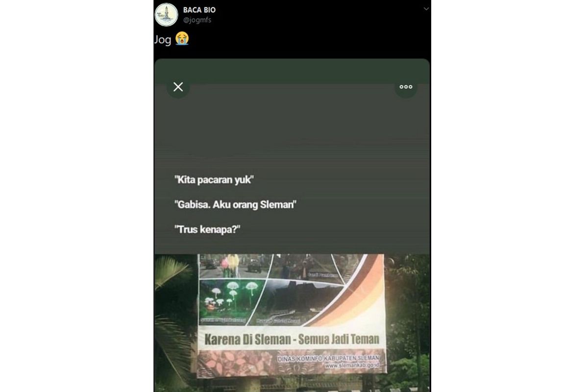The width and height of the screenshot is (588, 392).
Task: Click the glowing mushroom lights photo
Action: click(x=231, y=300)
